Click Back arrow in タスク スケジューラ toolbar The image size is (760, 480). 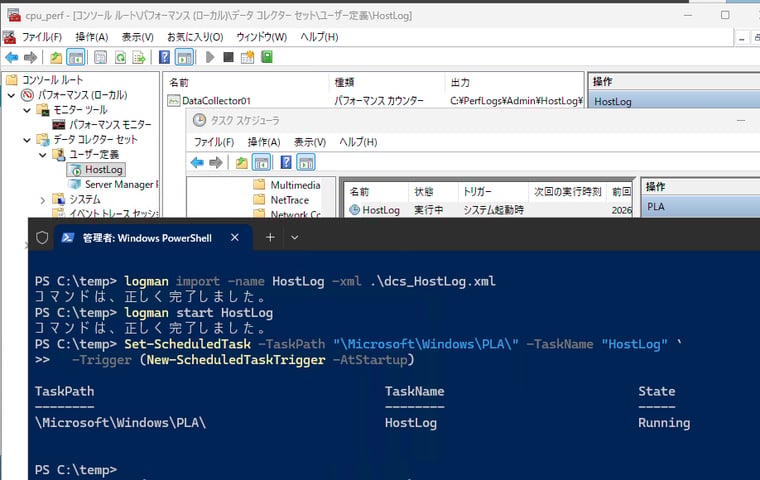[x=197, y=163]
